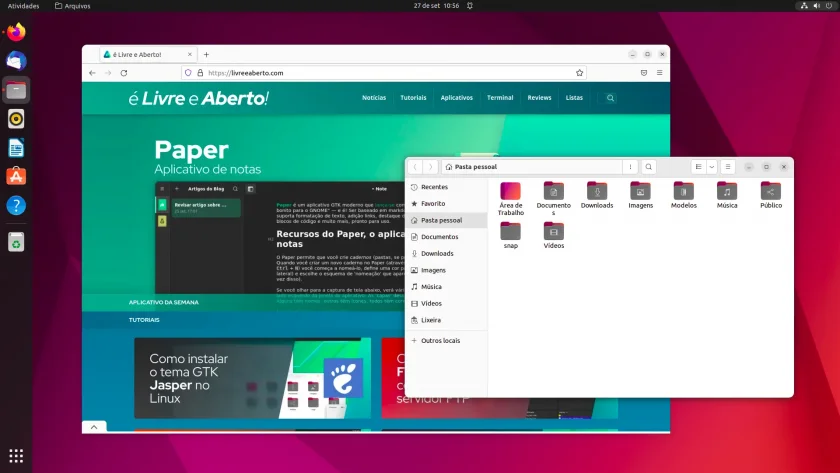Click the website search magnifier icon
Screen dimensions: 840x473
[610, 98]
